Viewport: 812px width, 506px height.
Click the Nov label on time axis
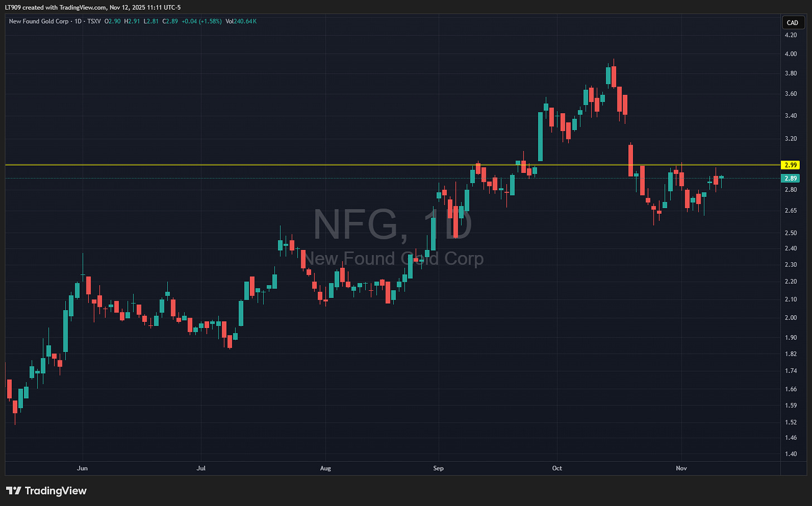click(x=681, y=468)
